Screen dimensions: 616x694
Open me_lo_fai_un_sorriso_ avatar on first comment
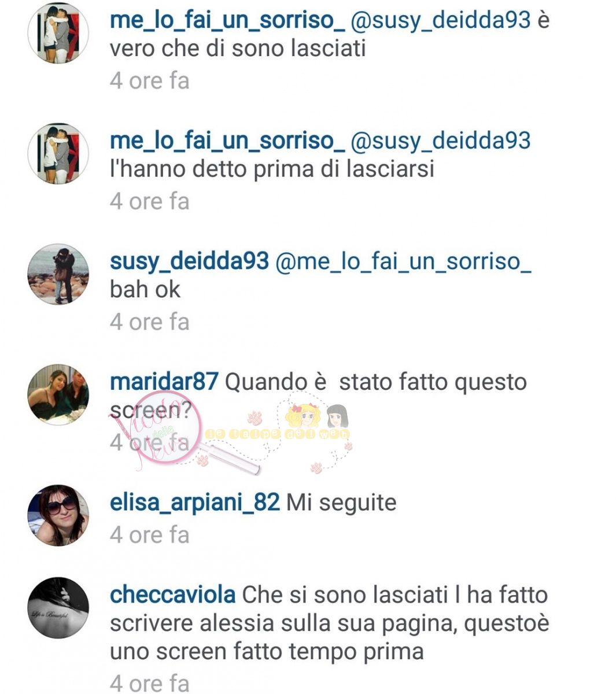click(x=58, y=34)
